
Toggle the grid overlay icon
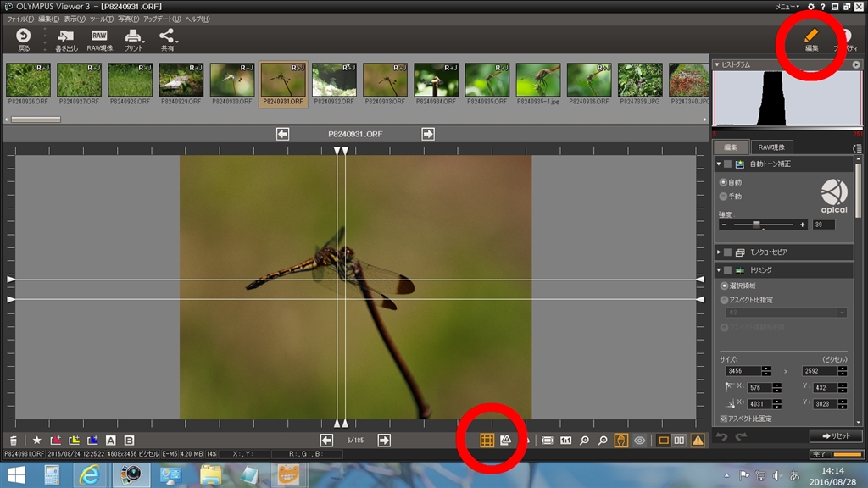(487, 440)
